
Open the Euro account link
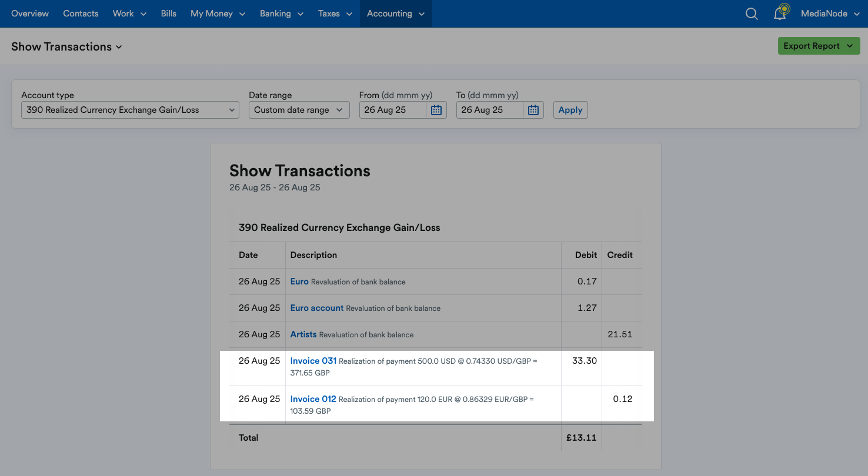coord(317,308)
